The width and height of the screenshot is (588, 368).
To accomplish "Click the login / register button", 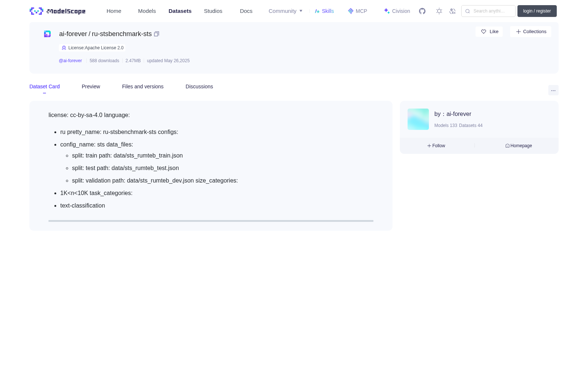I will (x=537, y=11).
